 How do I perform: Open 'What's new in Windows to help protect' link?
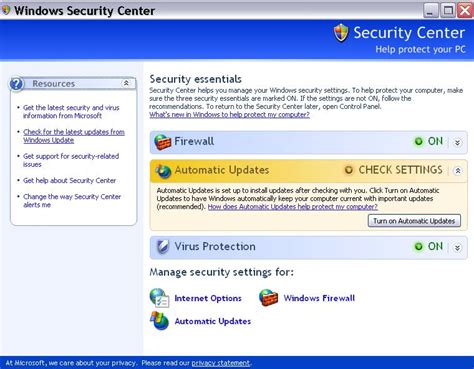coord(229,115)
